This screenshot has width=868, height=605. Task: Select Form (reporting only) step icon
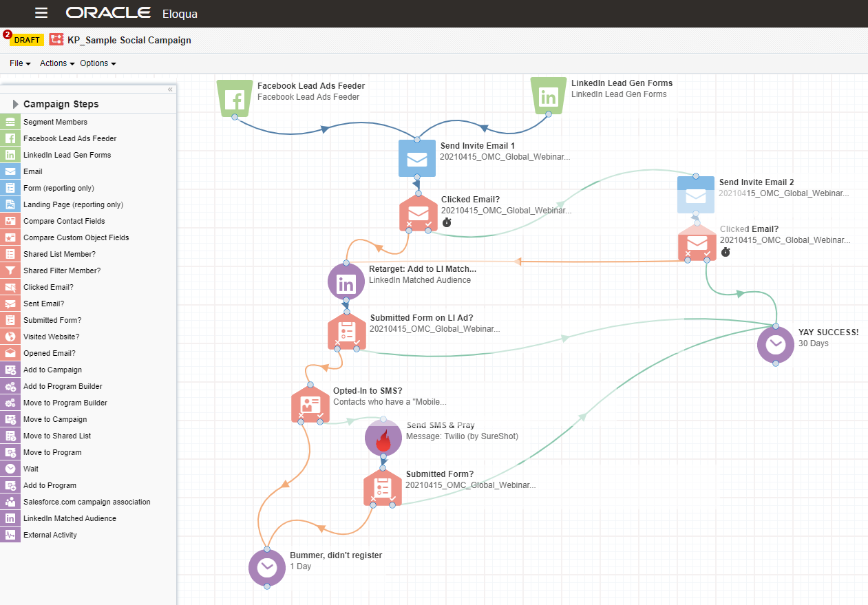[10, 188]
